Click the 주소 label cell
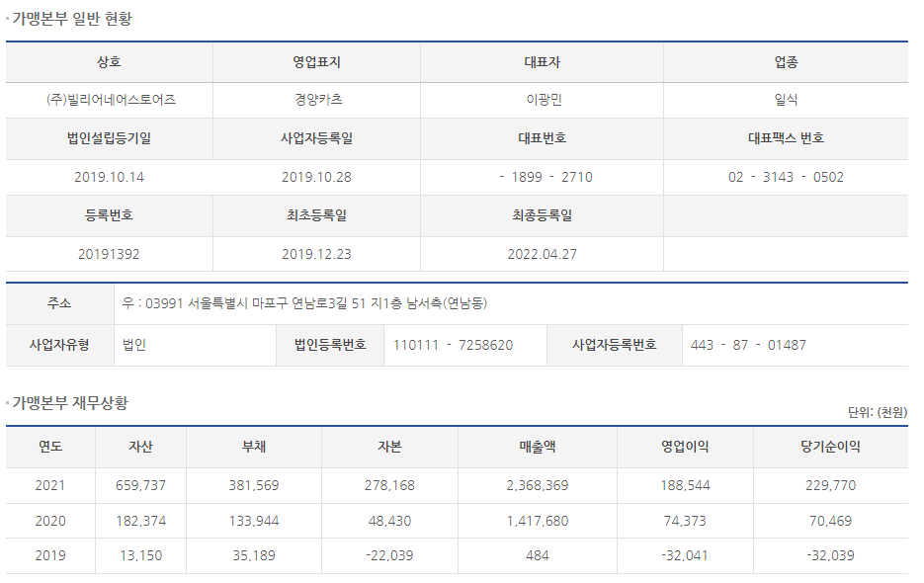The height and width of the screenshot is (583, 924). coord(59,303)
